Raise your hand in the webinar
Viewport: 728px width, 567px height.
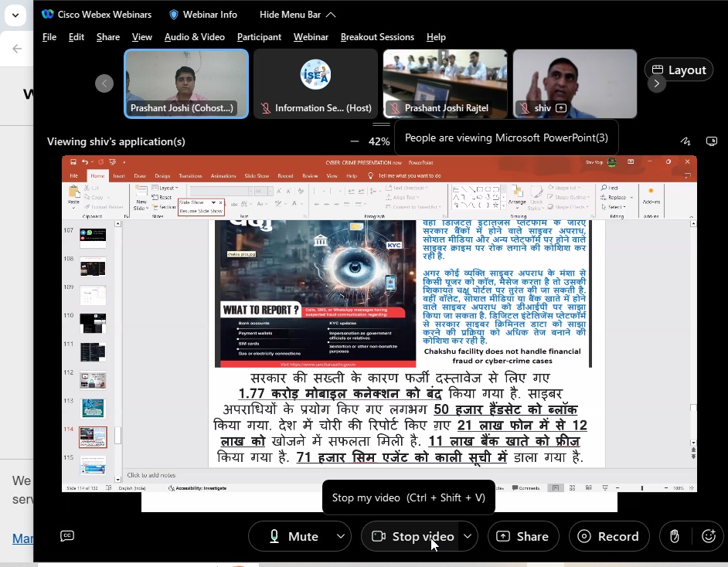pyautogui.click(x=675, y=536)
